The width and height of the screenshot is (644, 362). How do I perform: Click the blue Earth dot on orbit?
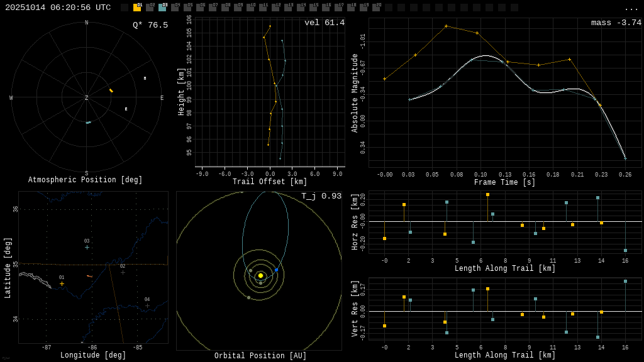click(276, 270)
